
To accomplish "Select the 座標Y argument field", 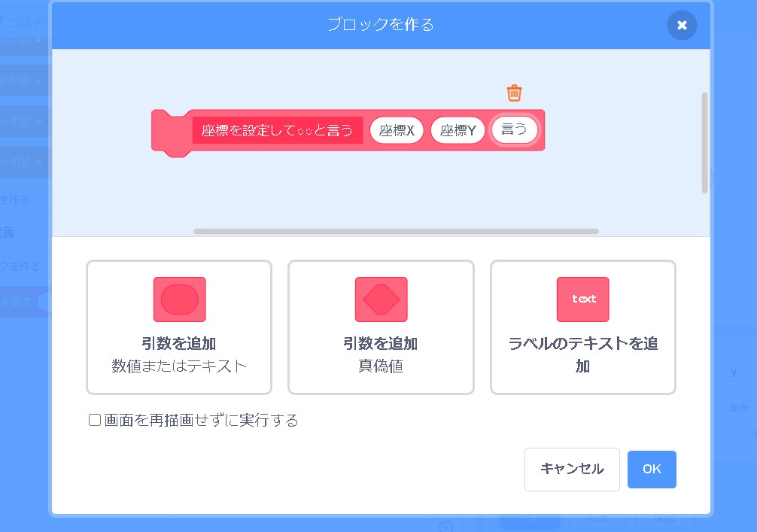I will click(x=458, y=130).
